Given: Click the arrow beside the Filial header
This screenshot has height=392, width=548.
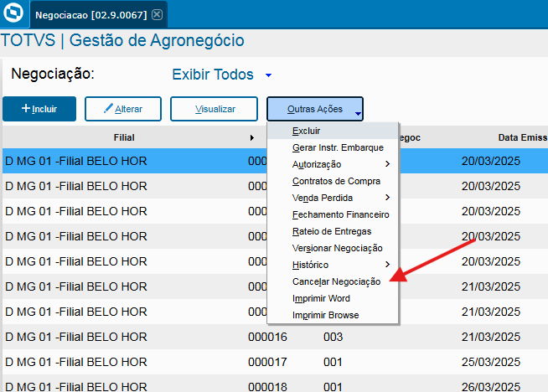Looking at the screenshot, I should [252, 137].
